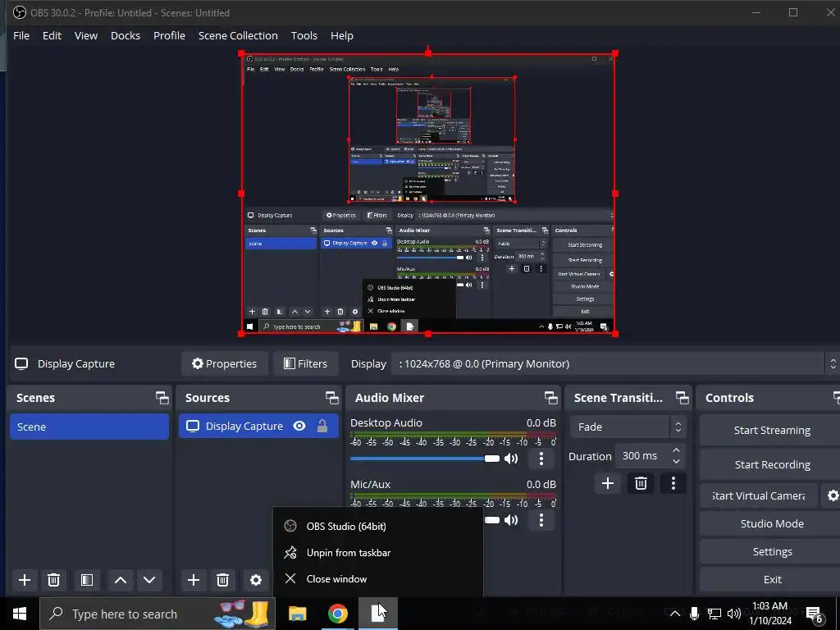840x630 pixels.
Task: Toggle lock on Display Capture source
Action: point(322,426)
